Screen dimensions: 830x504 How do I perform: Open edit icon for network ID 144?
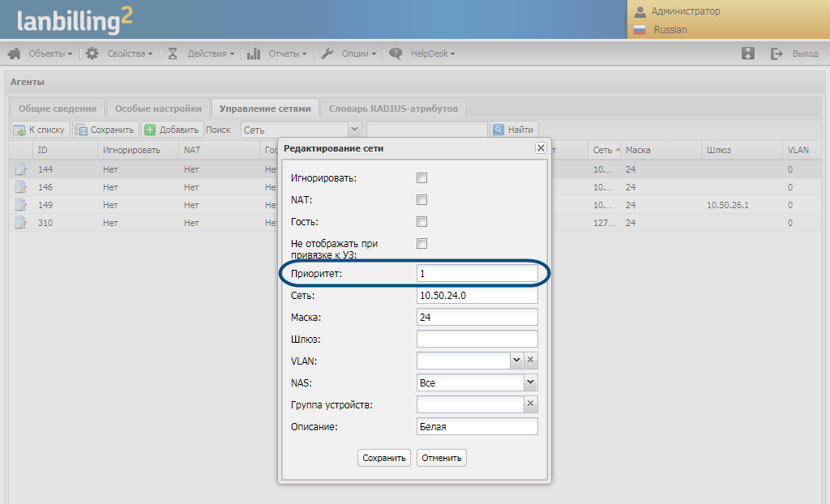(x=20, y=169)
